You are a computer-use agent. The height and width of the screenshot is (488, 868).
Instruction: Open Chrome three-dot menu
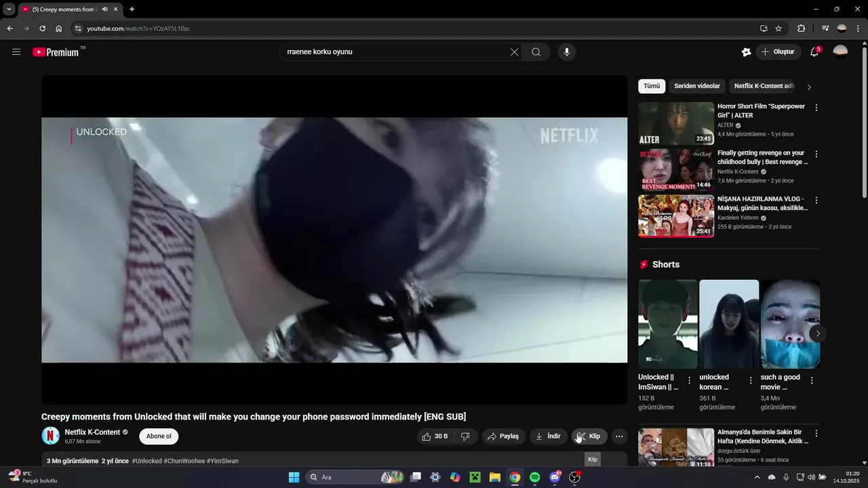tap(859, 28)
